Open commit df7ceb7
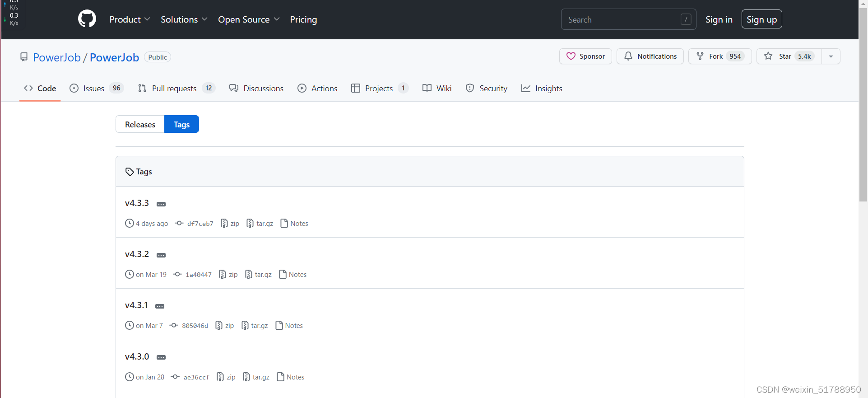The height and width of the screenshot is (398, 868). tap(195, 224)
